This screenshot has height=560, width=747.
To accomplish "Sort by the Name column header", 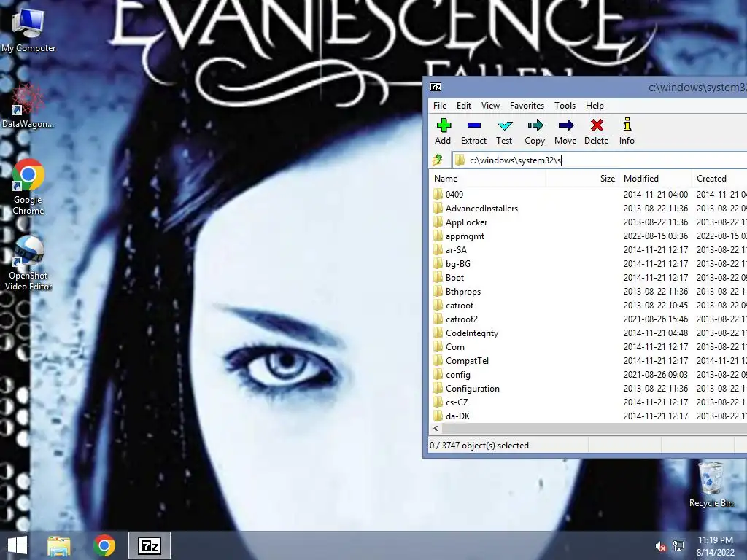I will point(488,179).
